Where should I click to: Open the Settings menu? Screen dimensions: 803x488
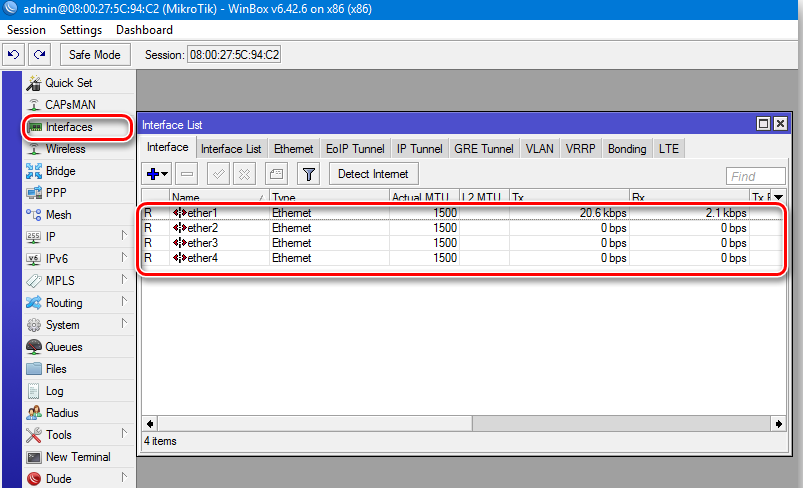click(81, 30)
